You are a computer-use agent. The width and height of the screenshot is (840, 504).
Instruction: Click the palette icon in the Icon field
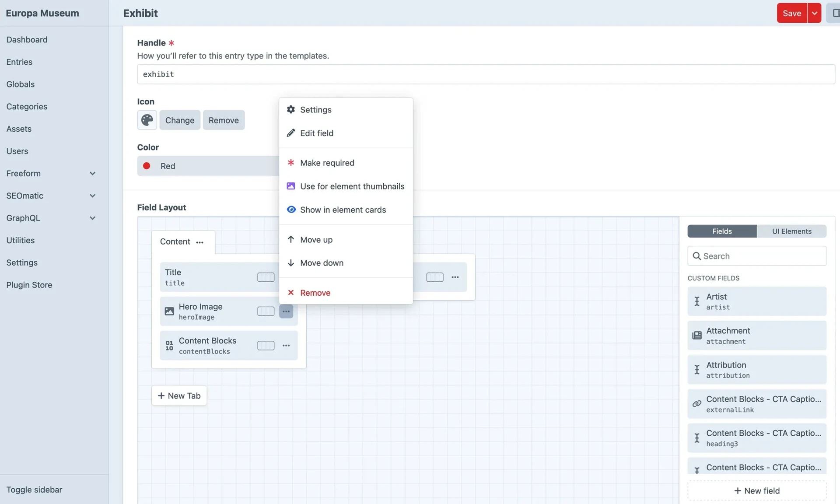147,120
